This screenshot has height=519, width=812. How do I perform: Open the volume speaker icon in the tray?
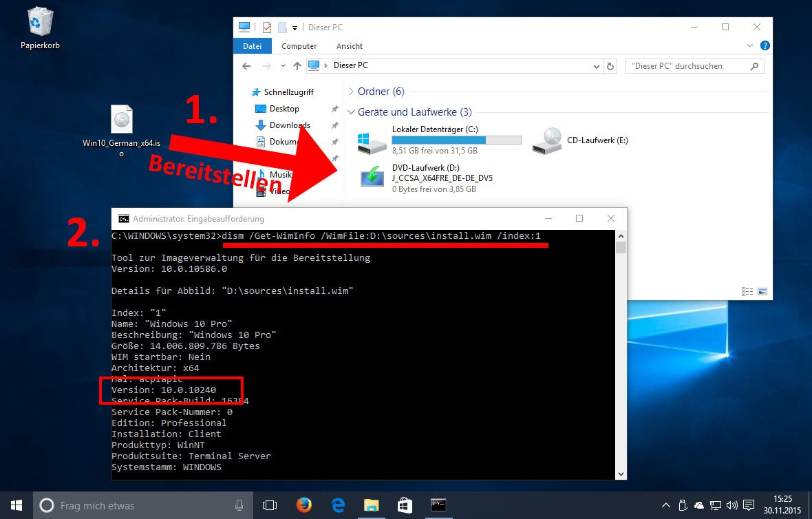(731, 505)
